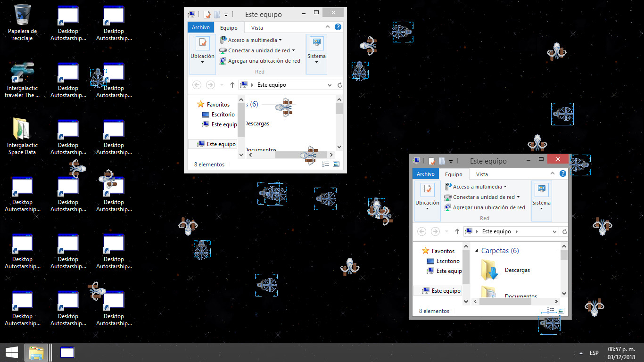The height and width of the screenshot is (362, 644).
Task: Select Escritorio in the Favoritos sidebar
Action: click(447, 261)
